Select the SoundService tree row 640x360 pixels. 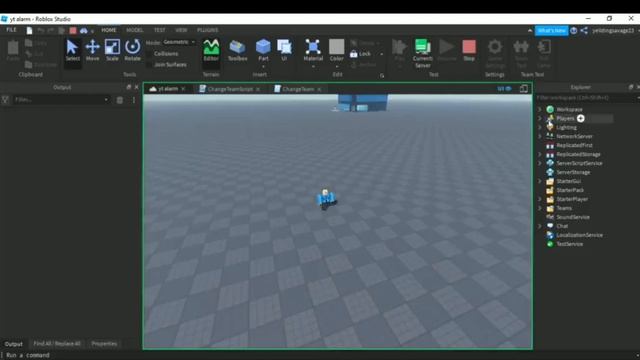tap(573, 217)
